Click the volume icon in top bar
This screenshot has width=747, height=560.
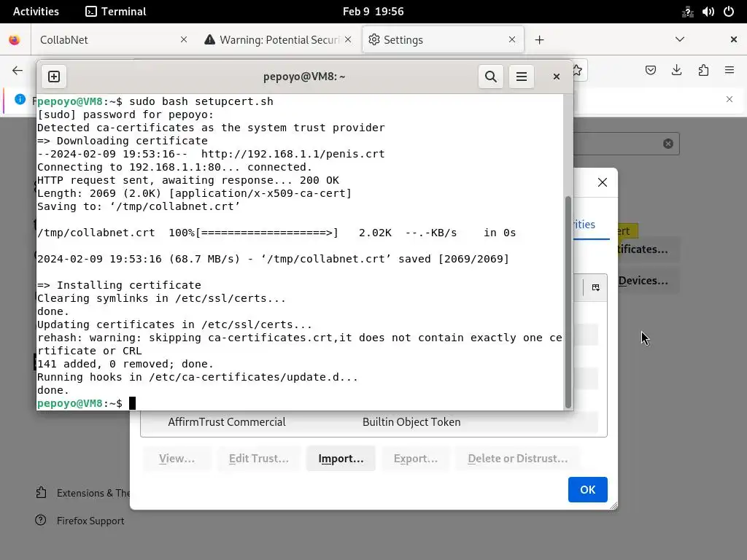pyautogui.click(x=708, y=12)
